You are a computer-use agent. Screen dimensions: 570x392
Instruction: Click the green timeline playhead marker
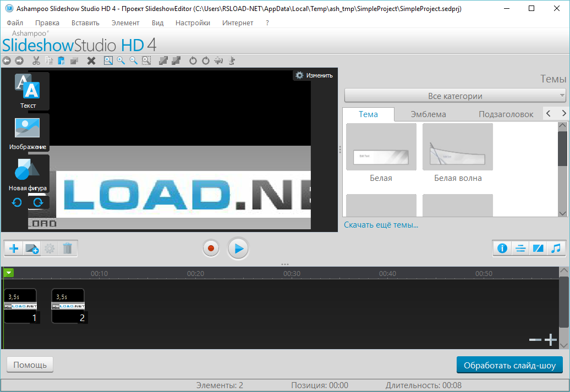point(8,273)
